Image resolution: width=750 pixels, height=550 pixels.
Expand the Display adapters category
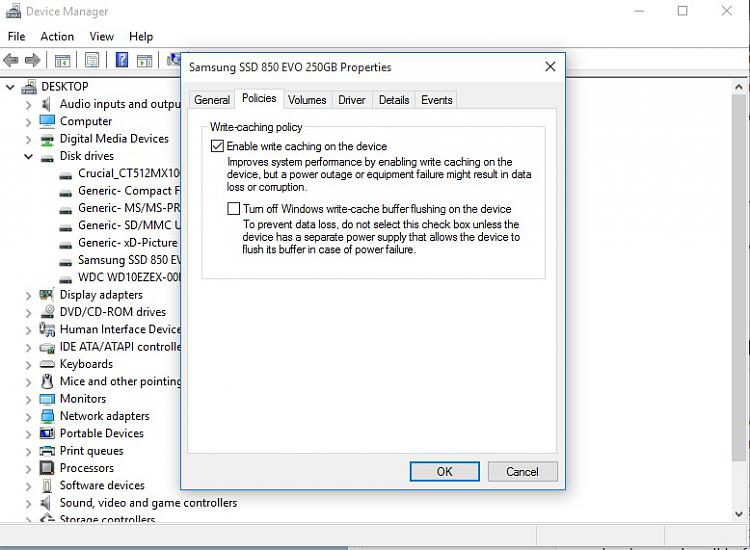pos(28,296)
